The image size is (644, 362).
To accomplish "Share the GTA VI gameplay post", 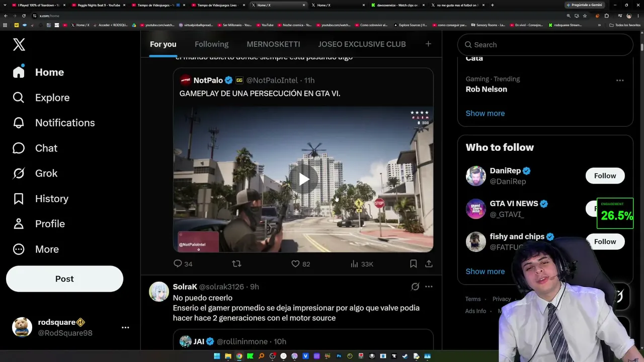I will coord(429,264).
